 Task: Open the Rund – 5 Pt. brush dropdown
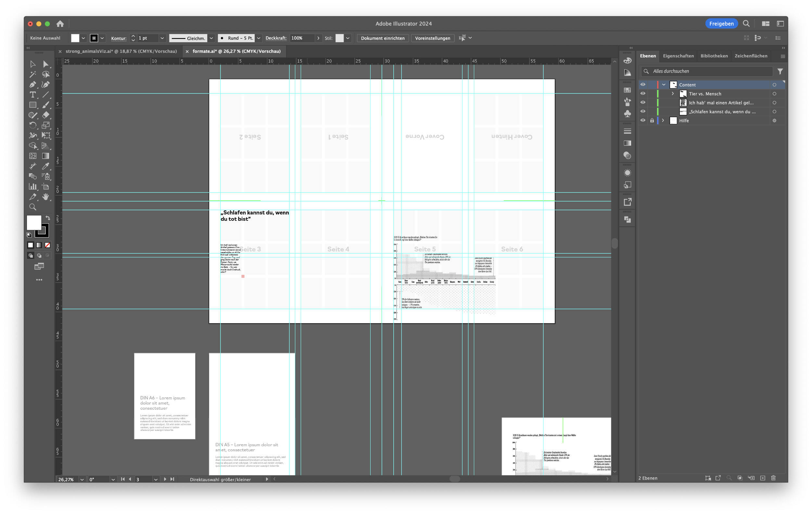[x=258, y=38]
